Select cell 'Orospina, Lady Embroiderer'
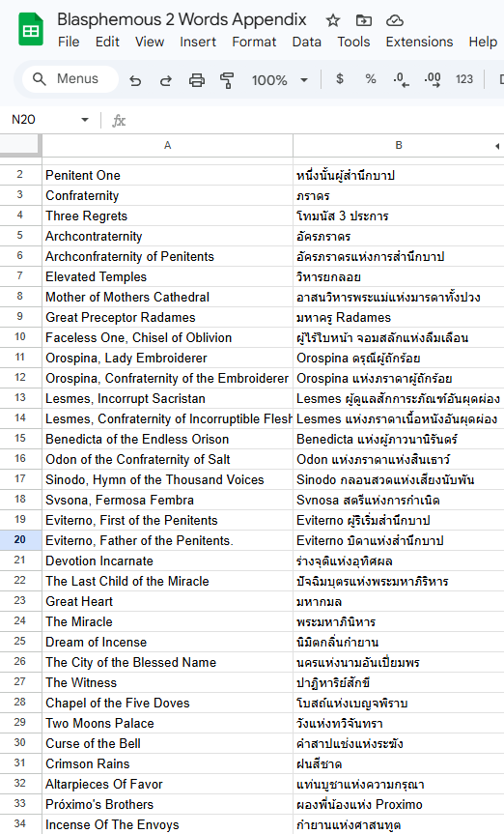The image size is (504, 834). (x=167, y=358)
